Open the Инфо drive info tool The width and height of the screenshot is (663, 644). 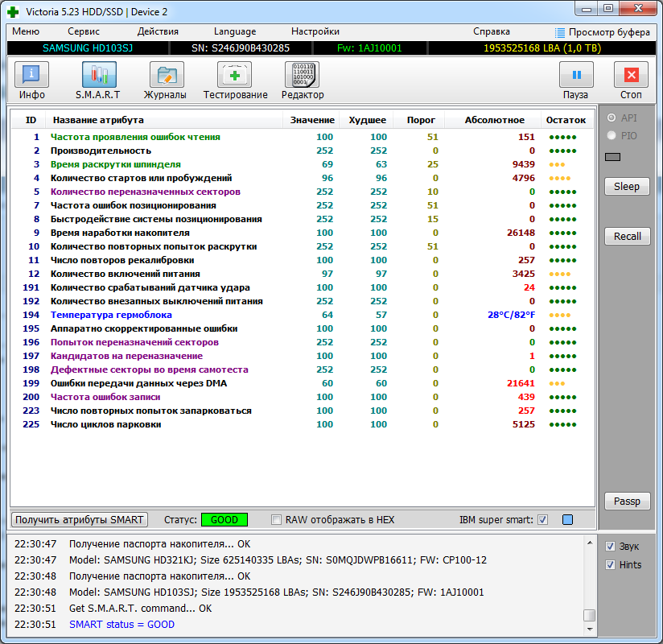(x=31, y=75)
